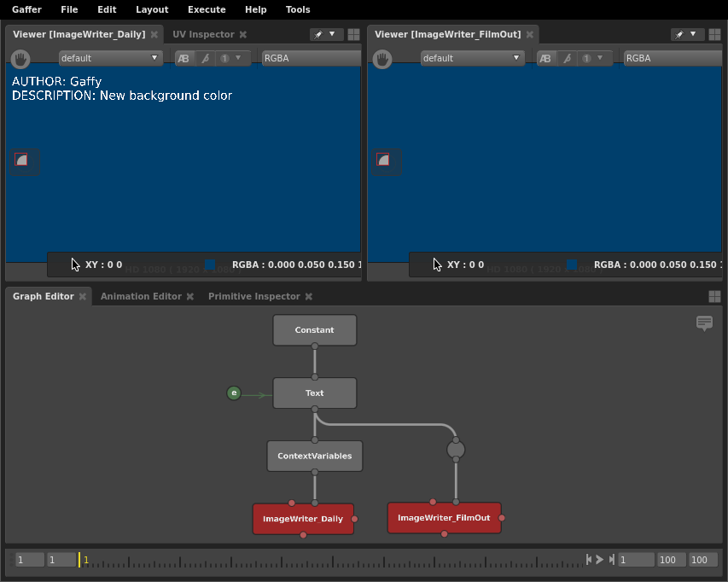The image size is (728, 582).
Task: Click the blue color swatch in Daily viewer status
Action: [210, 265]
